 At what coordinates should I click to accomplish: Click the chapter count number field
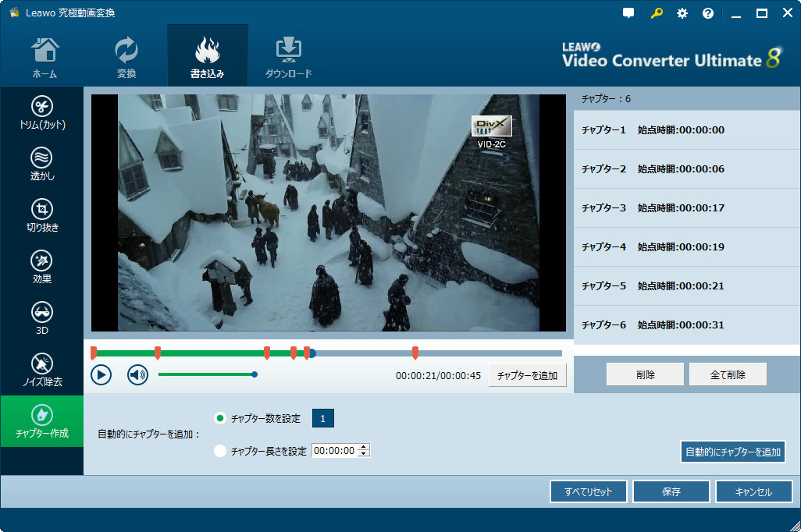click(323, 419)
